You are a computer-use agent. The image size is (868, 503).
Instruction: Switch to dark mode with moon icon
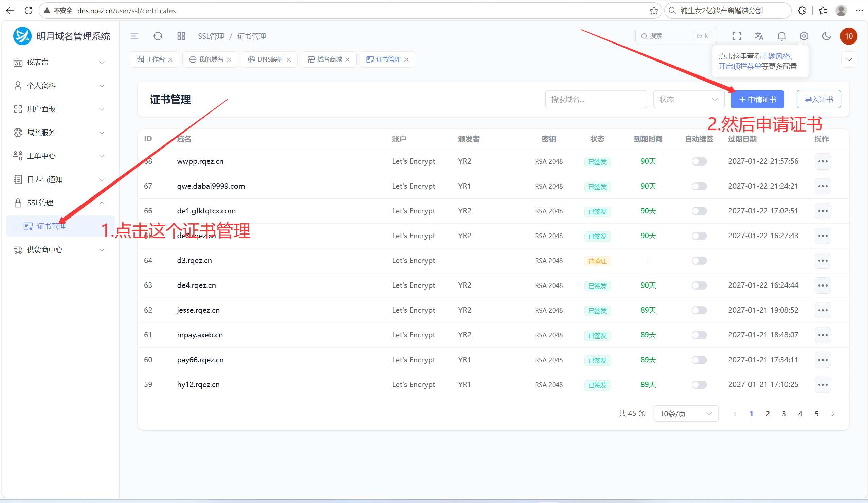pos(826,36)
